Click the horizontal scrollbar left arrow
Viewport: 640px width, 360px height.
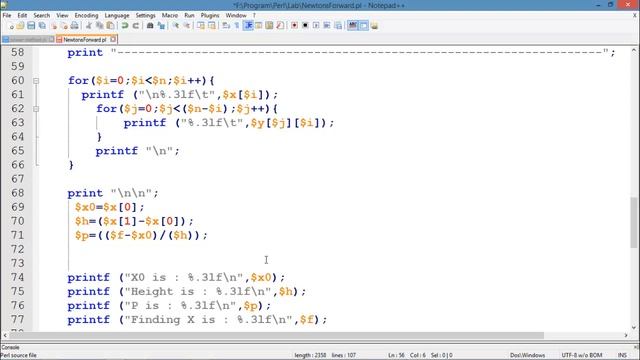pyautogui.click(x=5, y=336)
